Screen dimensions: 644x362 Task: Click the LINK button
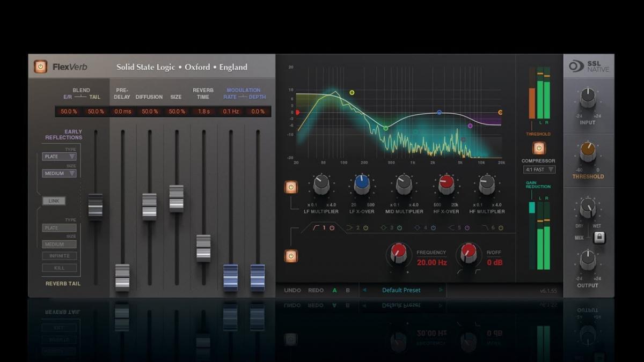pos(54,201)
